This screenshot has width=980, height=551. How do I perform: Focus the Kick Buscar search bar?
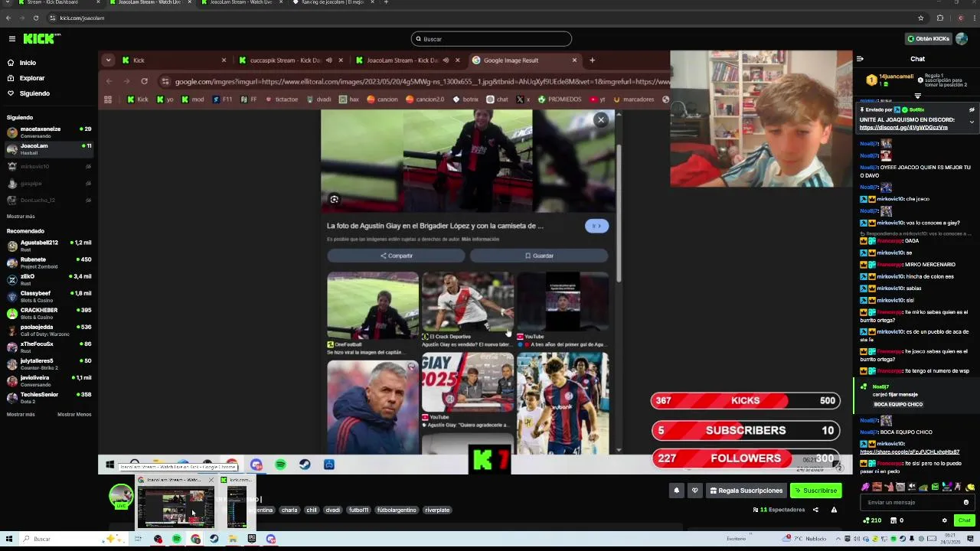click(x=492, y=39)
